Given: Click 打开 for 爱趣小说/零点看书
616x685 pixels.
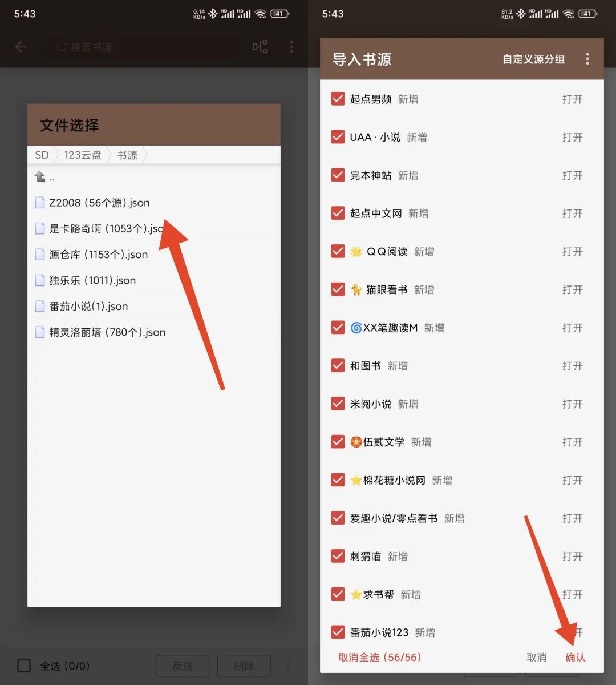Looking at the screenshot, I should 572,518.
